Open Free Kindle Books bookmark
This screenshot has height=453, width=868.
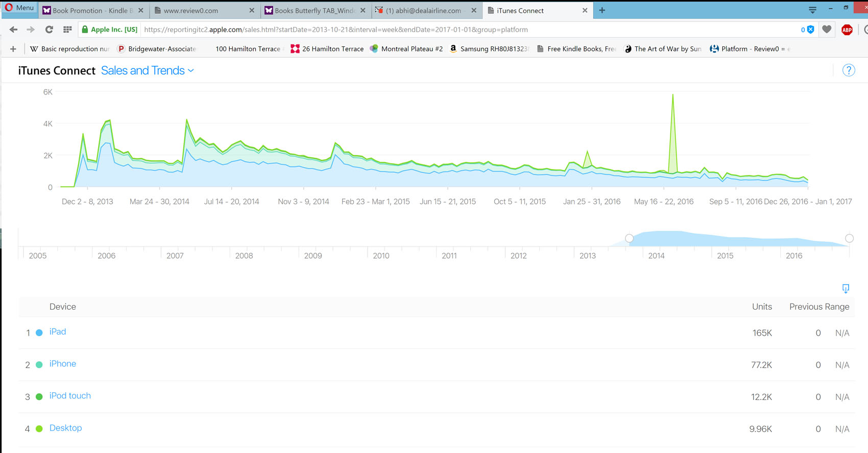coord(576,49)
